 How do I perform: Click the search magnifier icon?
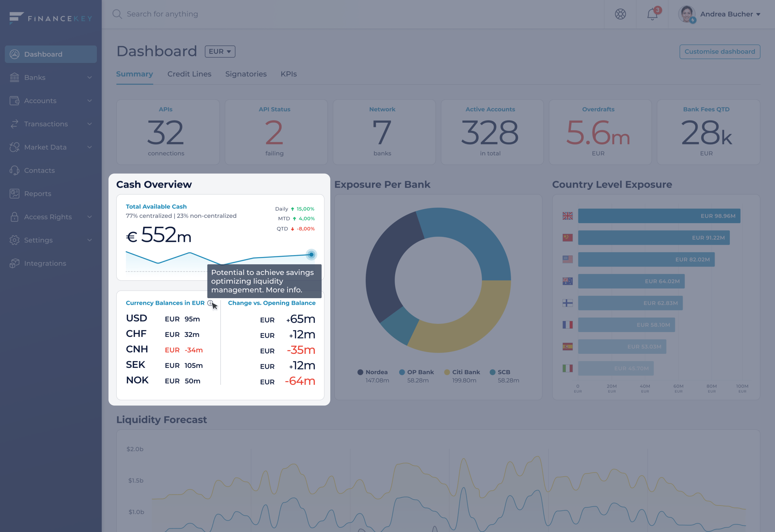point(117,14)
